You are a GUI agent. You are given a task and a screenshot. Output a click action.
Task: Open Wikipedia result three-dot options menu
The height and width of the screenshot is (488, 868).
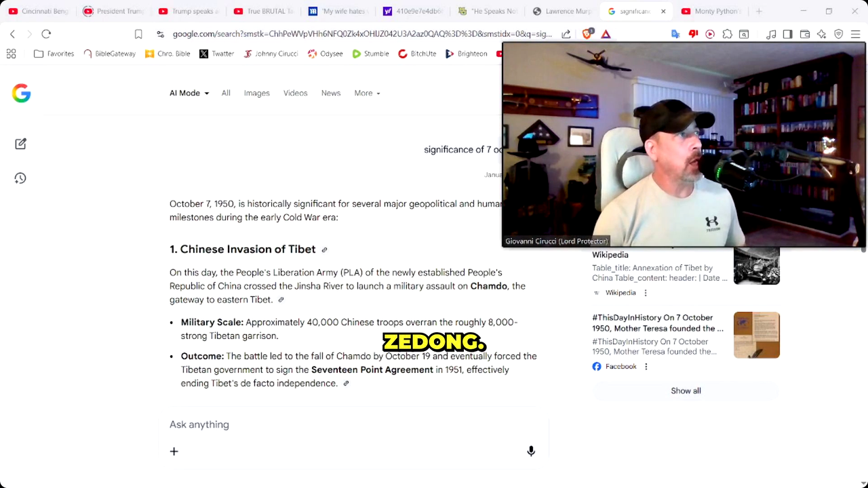(x=646, y=293)
